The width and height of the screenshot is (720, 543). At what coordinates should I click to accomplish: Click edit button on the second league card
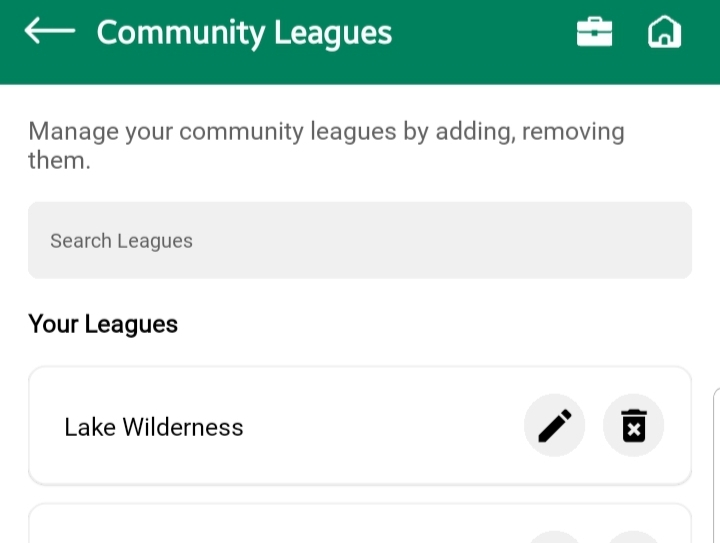click(554, 535)
